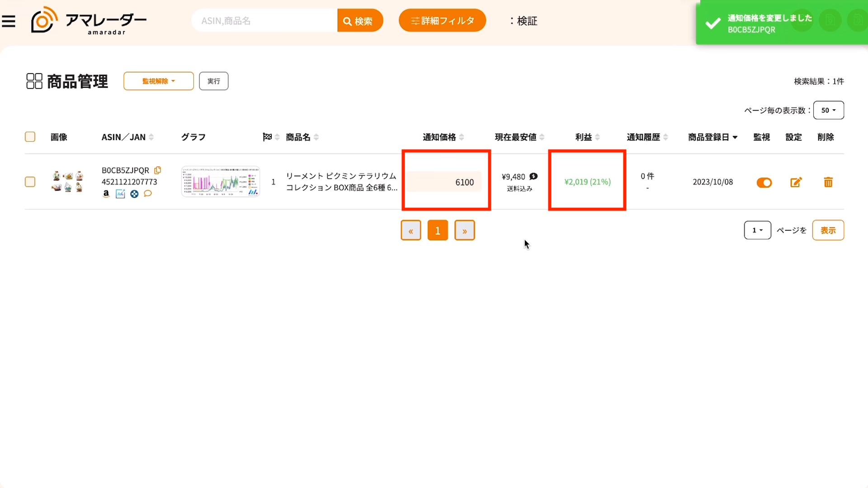Screen dimensions: 868x488
Task: Check the product row checkbox
Action: 30,182
